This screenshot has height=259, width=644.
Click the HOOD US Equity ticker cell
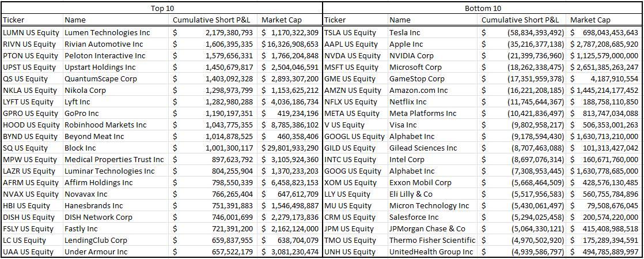(31, 125)
